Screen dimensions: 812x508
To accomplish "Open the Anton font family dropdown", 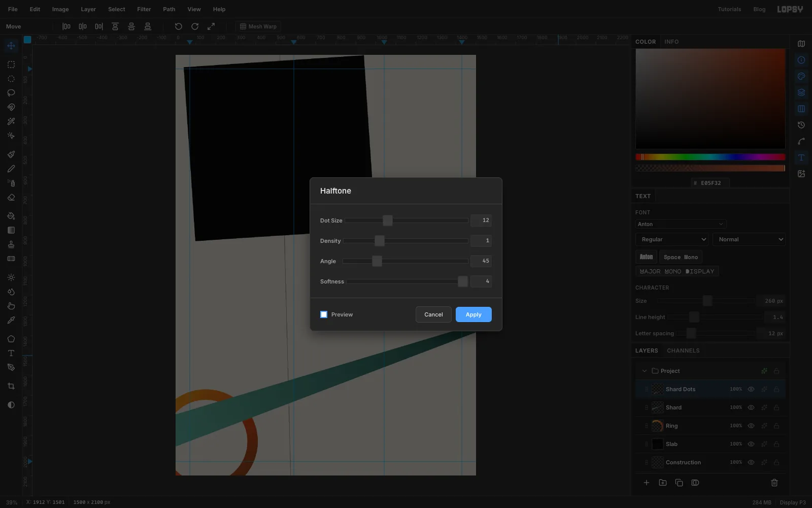I will tap(681, 224).
